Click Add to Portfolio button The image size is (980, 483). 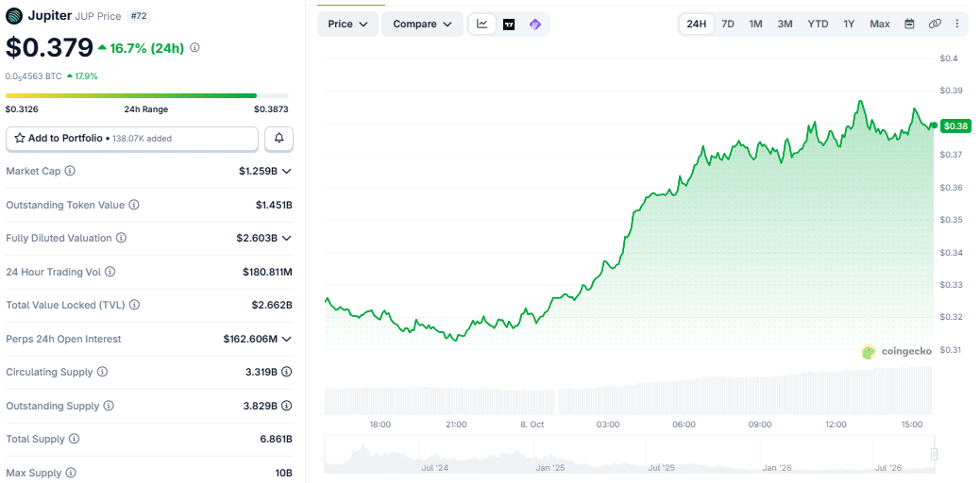(132, 139)
